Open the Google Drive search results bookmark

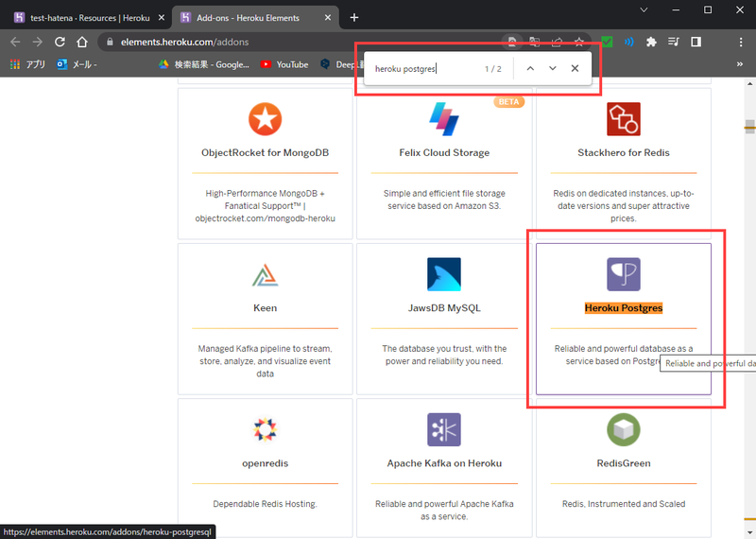click(x=204, y=64)
